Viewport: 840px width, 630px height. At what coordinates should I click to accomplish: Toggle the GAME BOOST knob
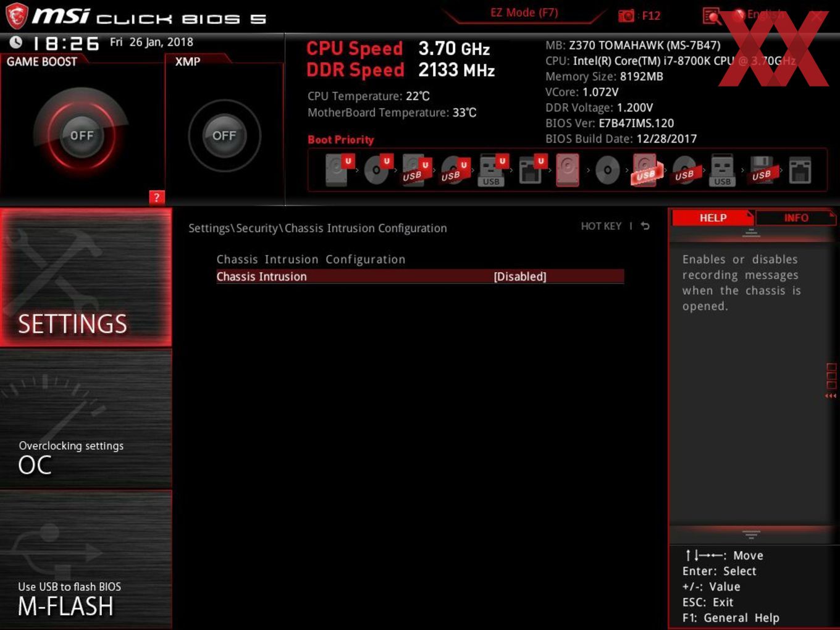(x=82, y=135)
